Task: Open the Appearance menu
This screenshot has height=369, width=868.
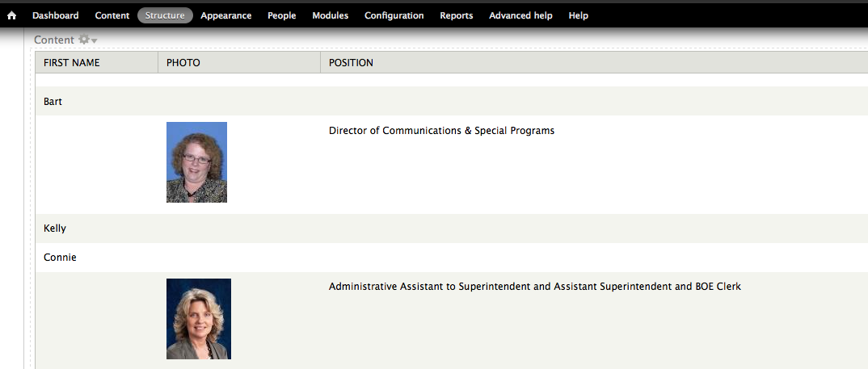Action: [x=225, y=15]
